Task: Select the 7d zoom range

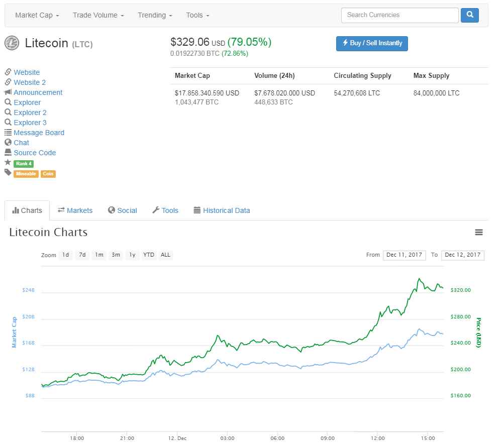Action: tap(82, 255)
